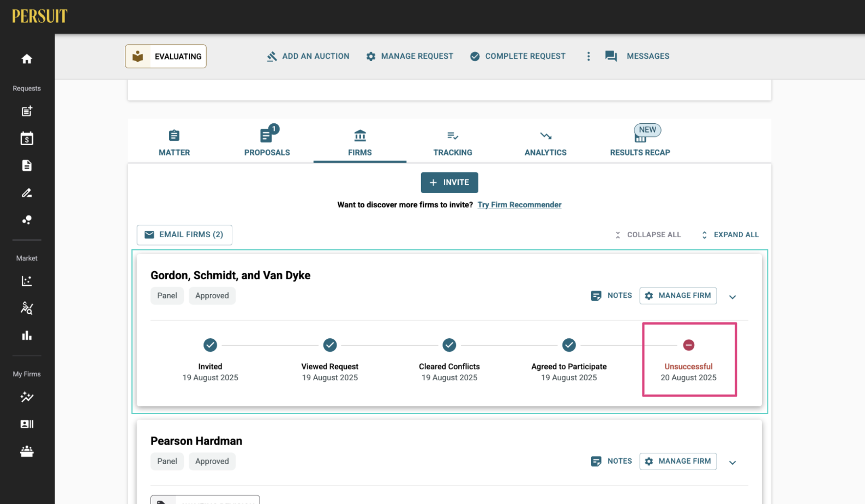
Task: Open the bubbles sidebar icon under Requests
Action: pos(27,220)
